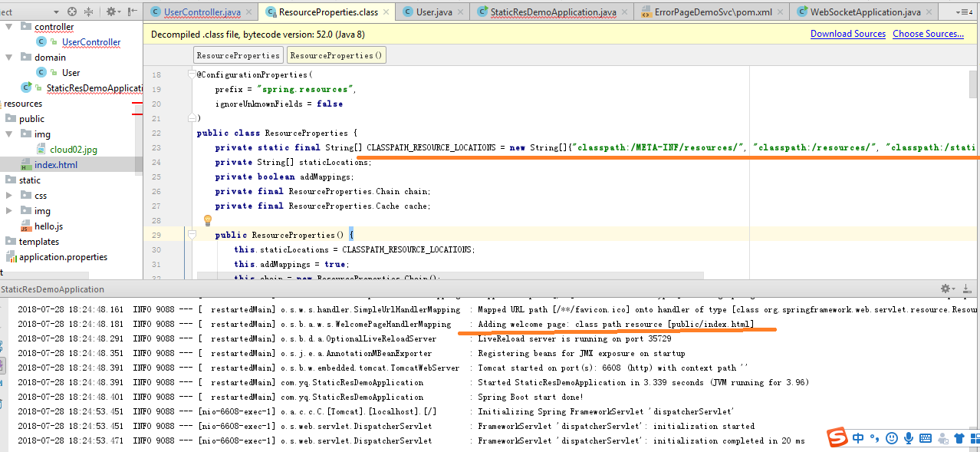Close the UserController.java tab
This screenshot has height=452, width=980.
(248, 13)
